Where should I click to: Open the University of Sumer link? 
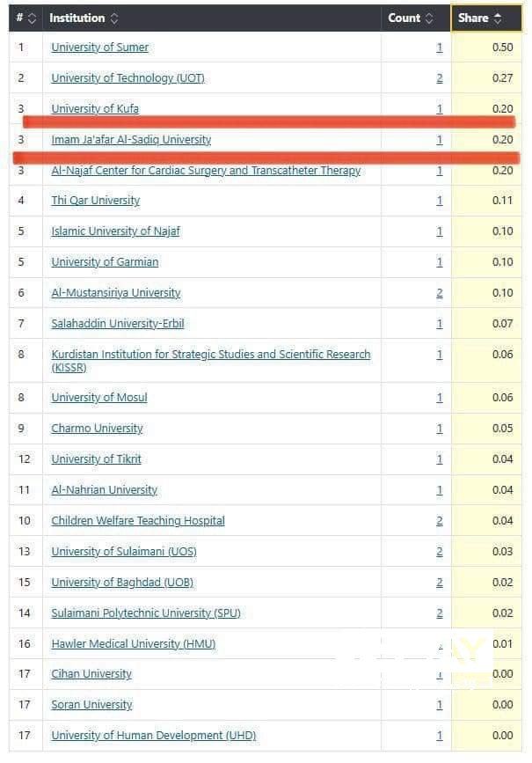click(x=99, y=48)
